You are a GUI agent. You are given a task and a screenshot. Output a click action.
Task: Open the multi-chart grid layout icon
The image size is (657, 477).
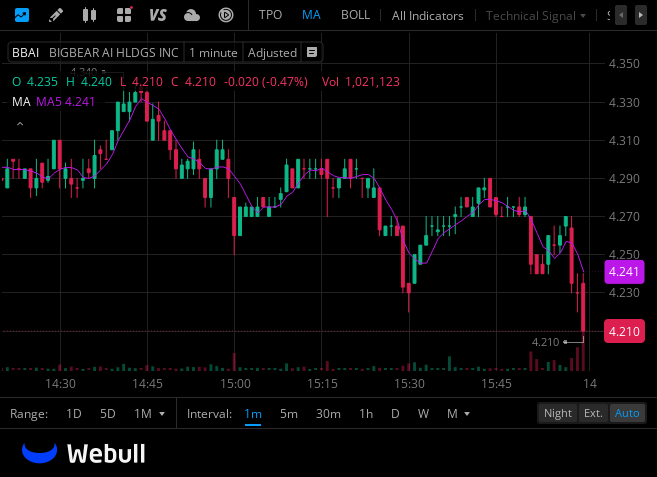click(x=124, y=15)
